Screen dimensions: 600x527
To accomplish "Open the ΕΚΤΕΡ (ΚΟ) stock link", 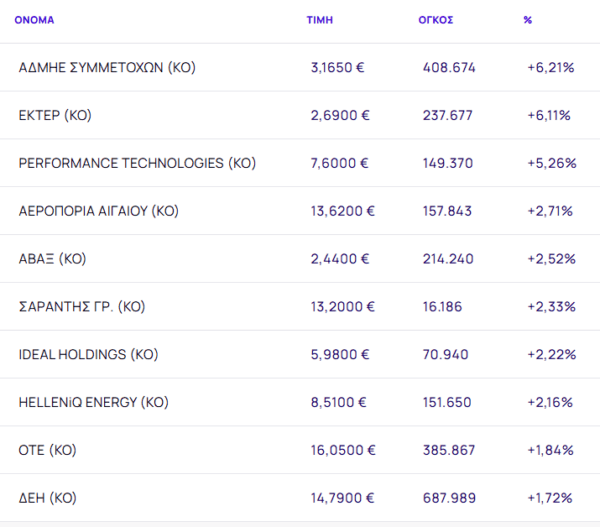I will click(55, 115).
